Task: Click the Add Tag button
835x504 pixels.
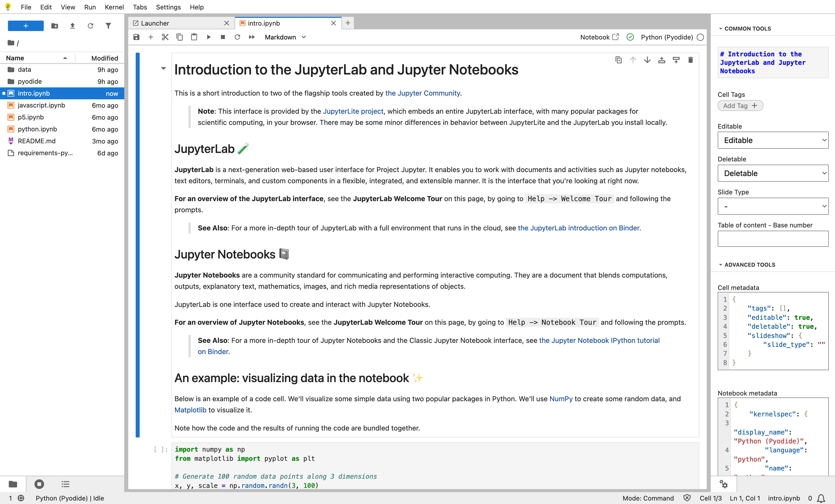Action: [x=740, y=106]
